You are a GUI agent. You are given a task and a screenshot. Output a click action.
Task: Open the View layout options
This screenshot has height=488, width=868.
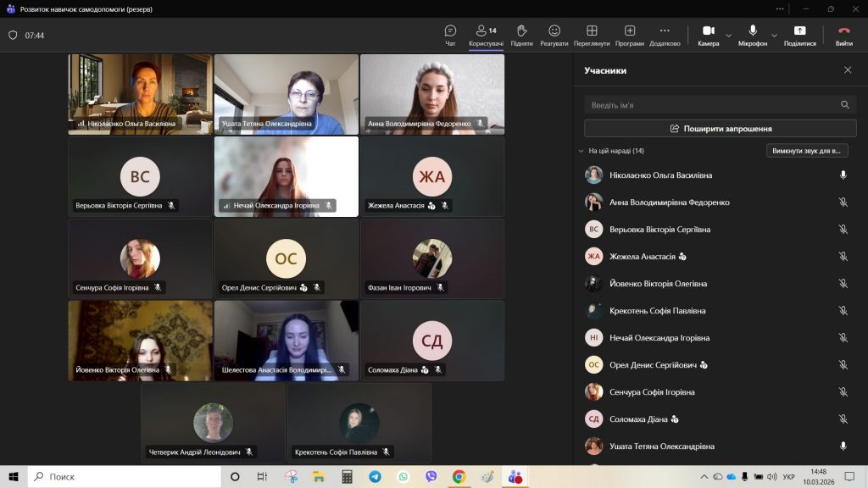point(591,35)
